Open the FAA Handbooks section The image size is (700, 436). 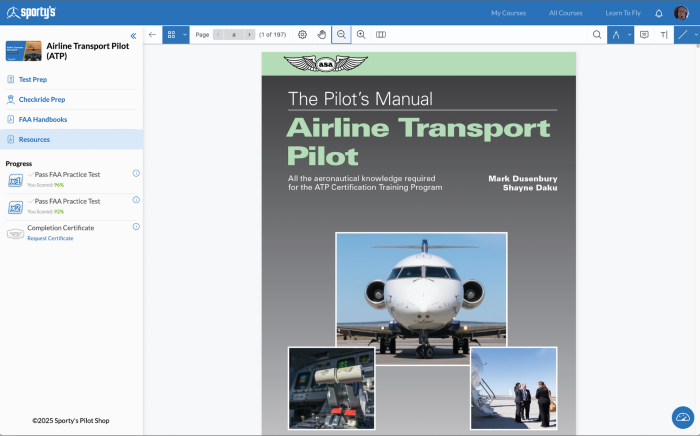(43, 119)
